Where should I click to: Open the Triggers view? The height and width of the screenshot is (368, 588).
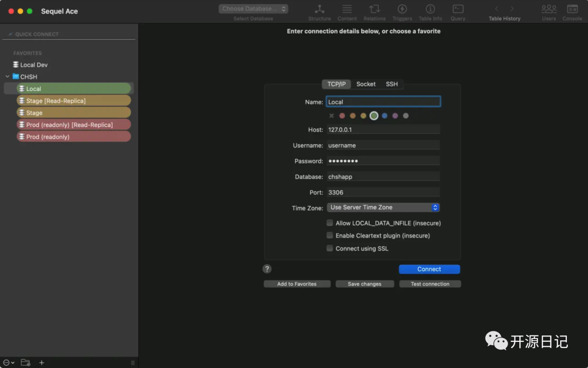coord(402,12)
